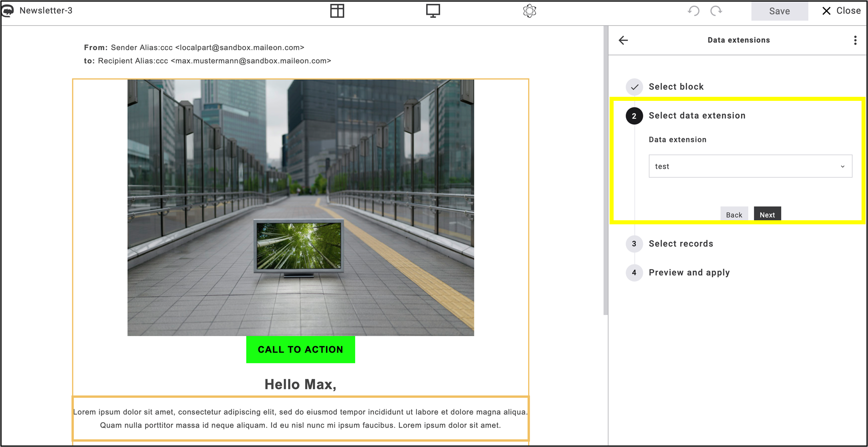Expand the Select records step
Screen dimensions: 868x447
coord(681,244)
